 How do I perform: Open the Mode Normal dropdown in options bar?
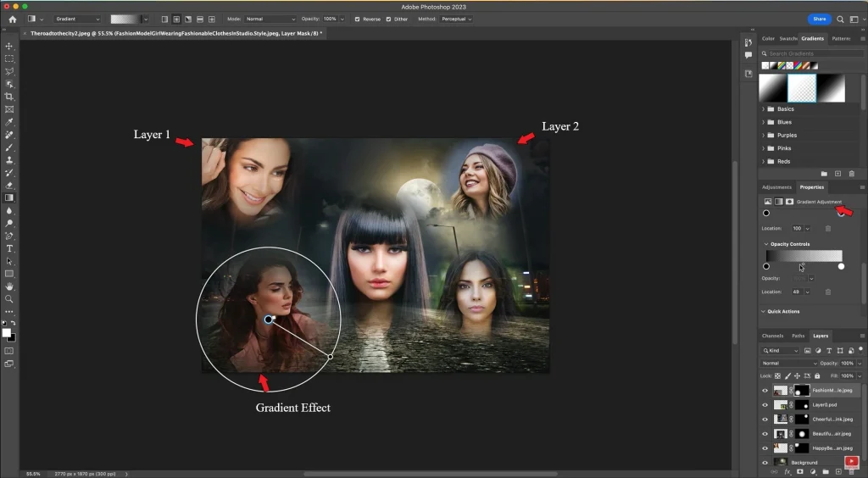[270, 19]
